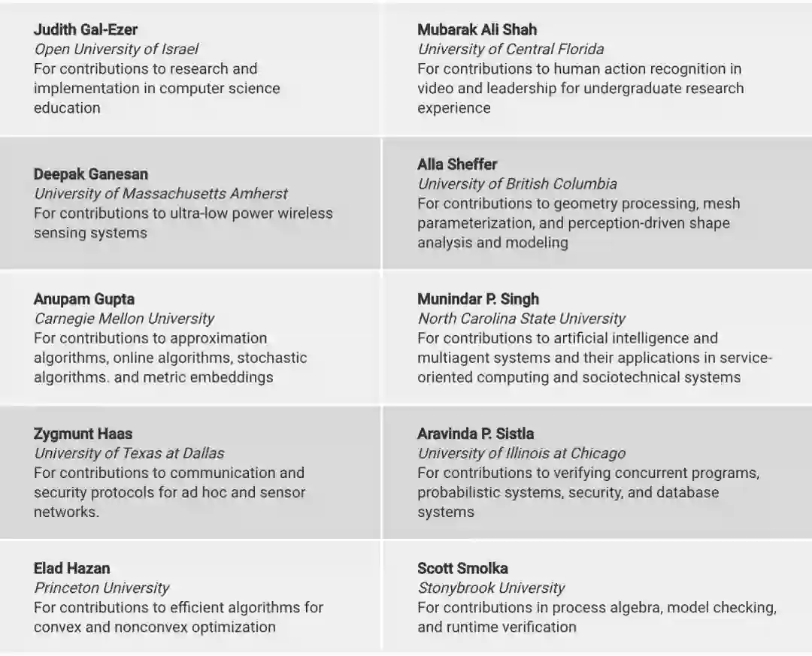
Task: Select the Anupam Gupta name
Action: [x=84, y=298]
